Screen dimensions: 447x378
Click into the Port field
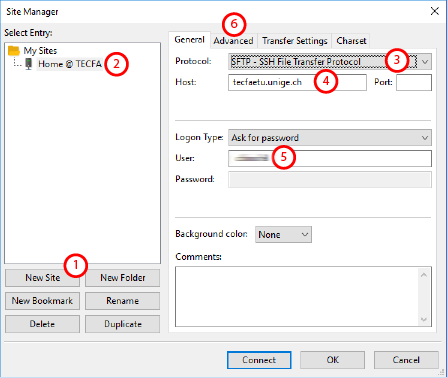click(414, 82)
